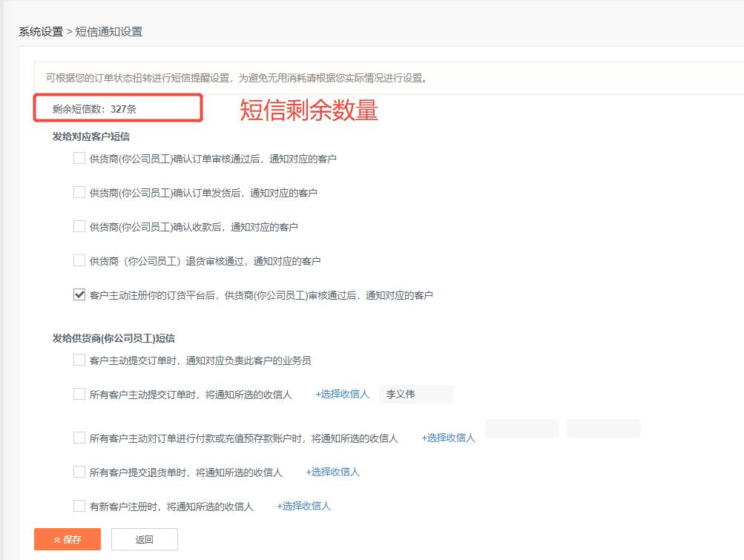Click the 返回 back button
The height and width of the screenshot is (560, 744).
click(144, 539)
